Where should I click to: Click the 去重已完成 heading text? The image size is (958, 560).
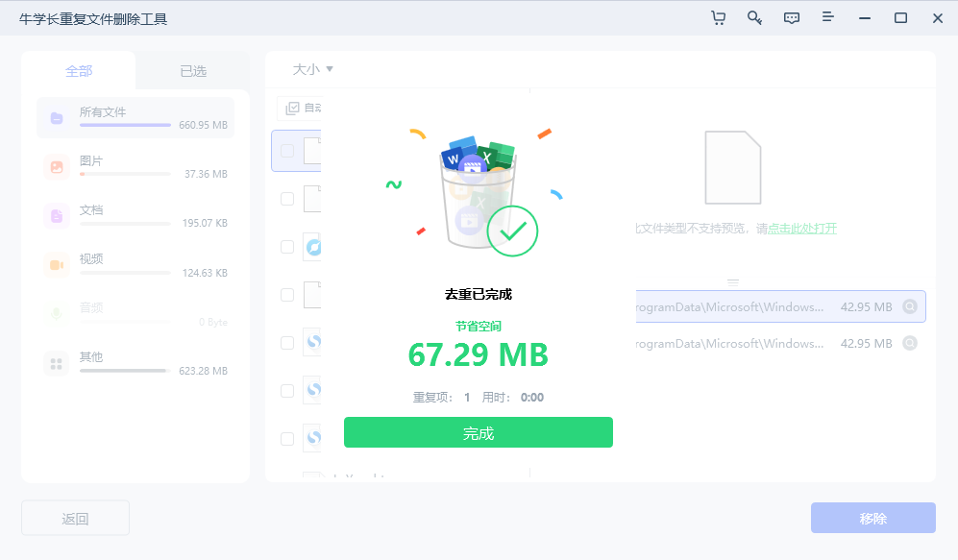tap(479, 294)
